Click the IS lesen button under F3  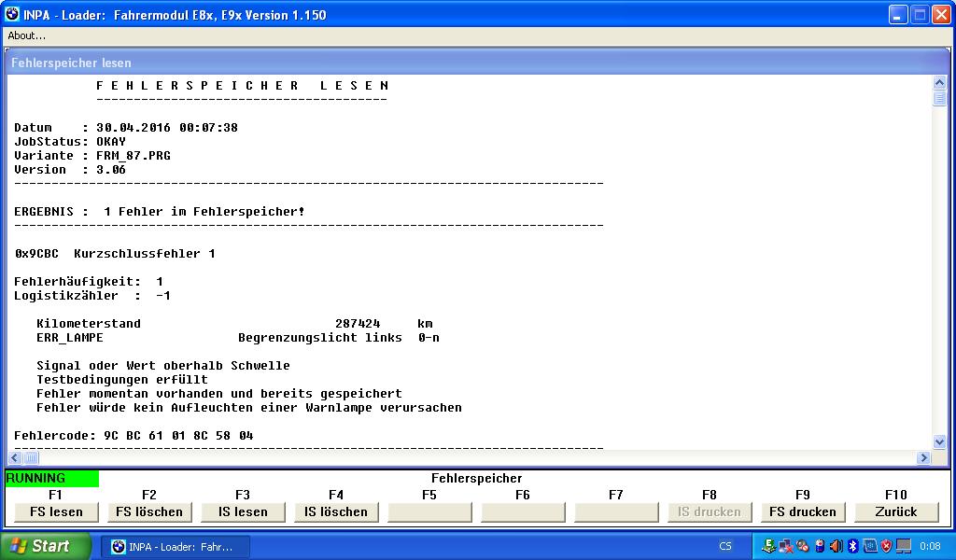243,511
